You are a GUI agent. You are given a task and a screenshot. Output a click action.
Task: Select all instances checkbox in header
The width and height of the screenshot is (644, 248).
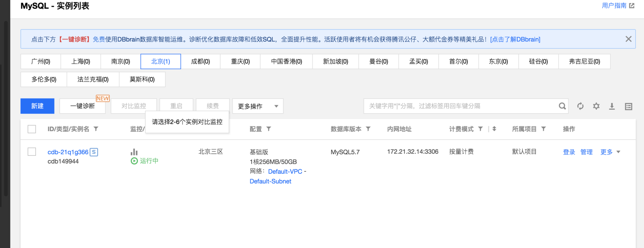tap(32, 129)
